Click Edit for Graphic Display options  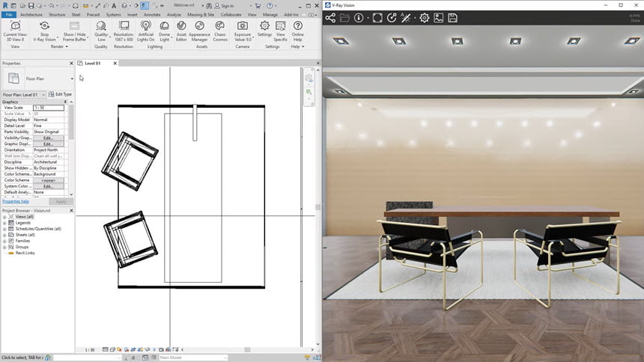49,144
